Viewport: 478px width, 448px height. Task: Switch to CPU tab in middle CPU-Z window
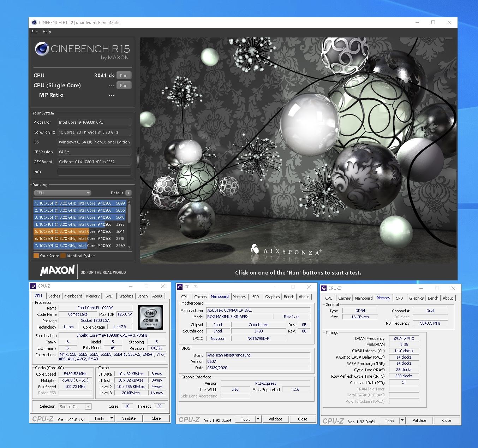click(185, 297)
